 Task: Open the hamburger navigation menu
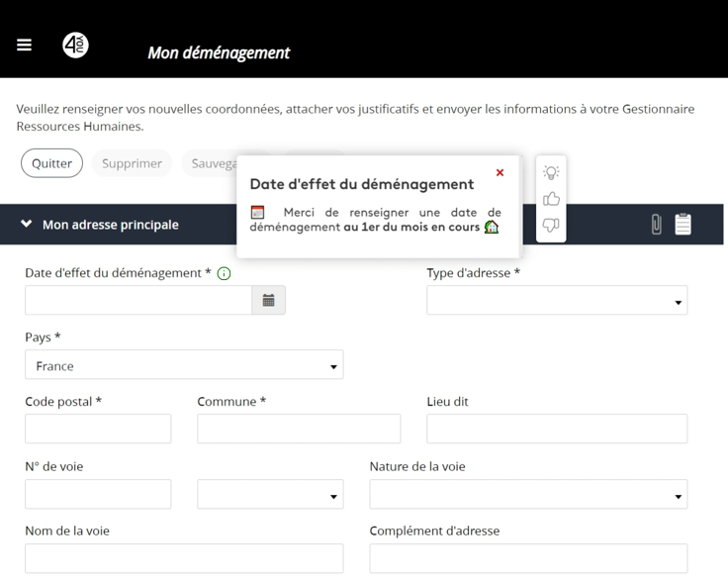tap(24, 46)
